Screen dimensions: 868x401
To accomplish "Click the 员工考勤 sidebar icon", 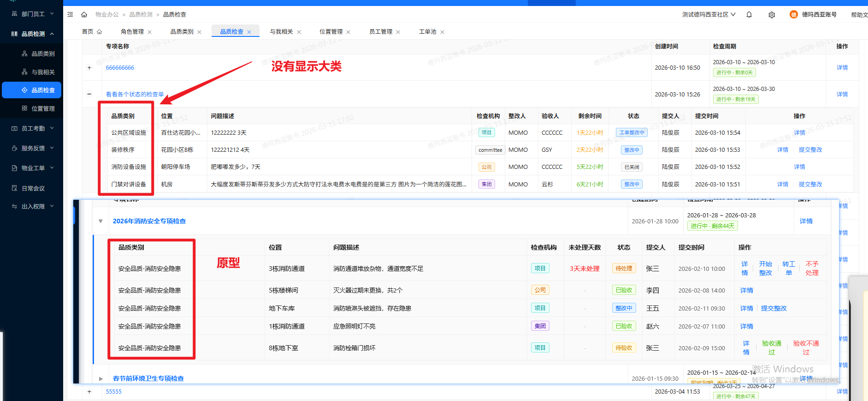I will pos(14,128).
